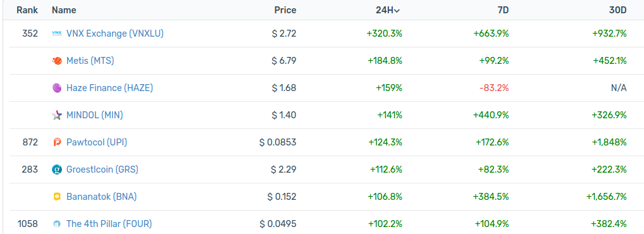Image resolution: width=644 pixels, height=234 pixels.
Task: Sort by the Name column header
Action: [x=64, y=10]
